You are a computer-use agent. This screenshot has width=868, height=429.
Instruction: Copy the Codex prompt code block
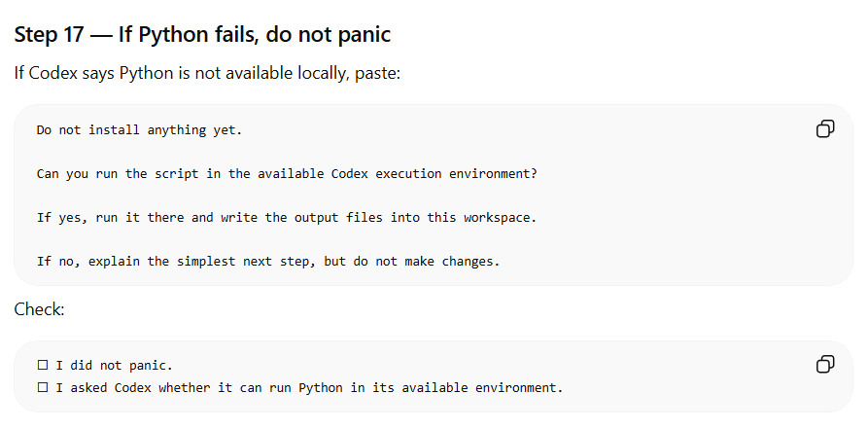(x=825, y=128)
